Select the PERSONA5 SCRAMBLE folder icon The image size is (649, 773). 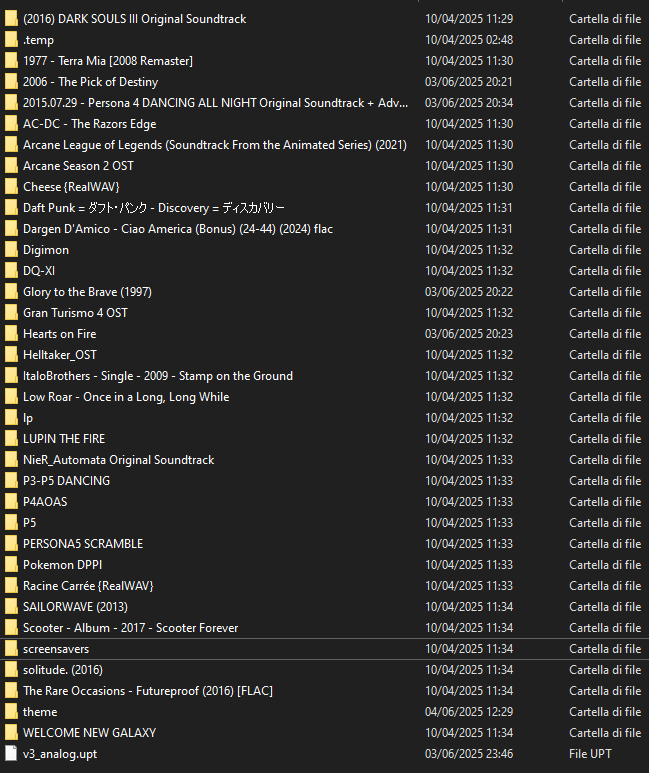pyautogui.click(x=11, y=544)
